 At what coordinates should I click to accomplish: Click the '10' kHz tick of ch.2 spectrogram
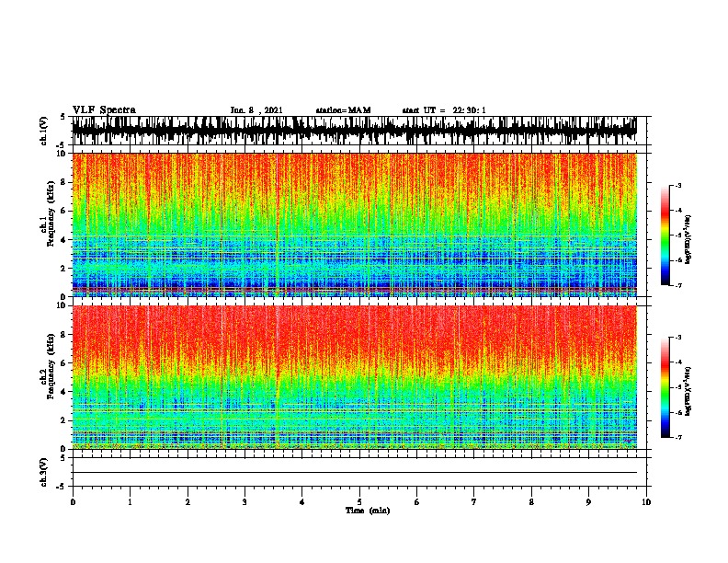pos(63,305)
